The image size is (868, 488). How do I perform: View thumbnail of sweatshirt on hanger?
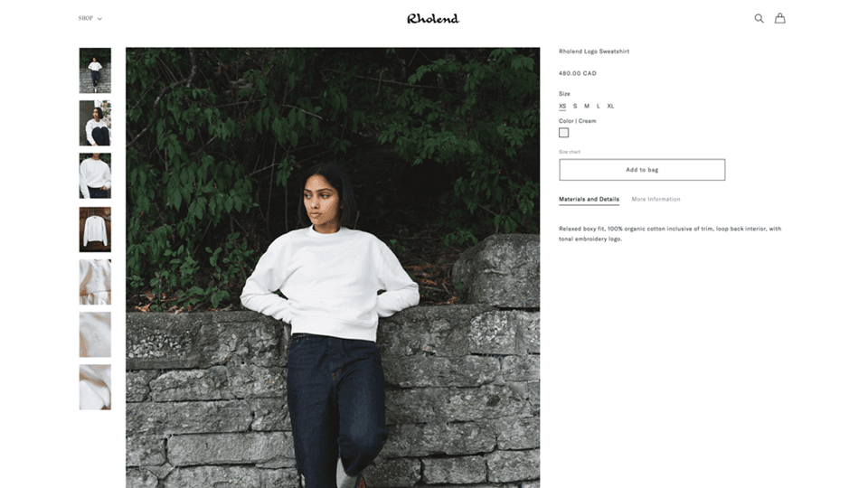pyautogui.click(x=95, y=229)
